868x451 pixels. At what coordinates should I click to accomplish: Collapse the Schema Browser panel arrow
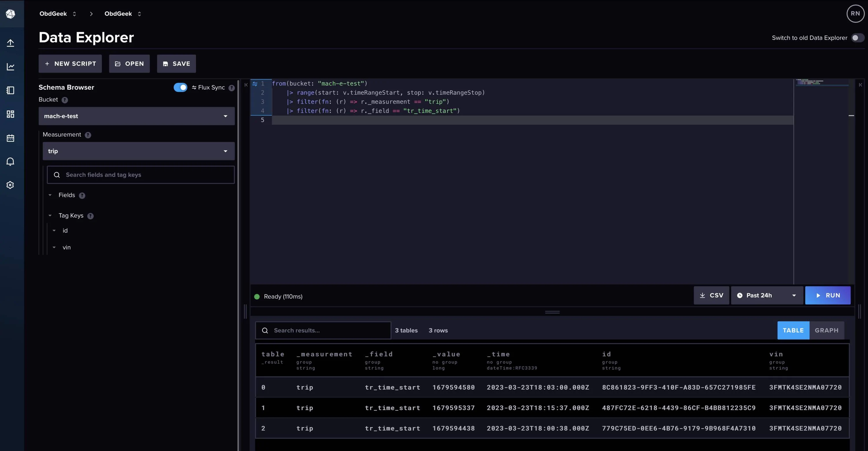point(246,85)
